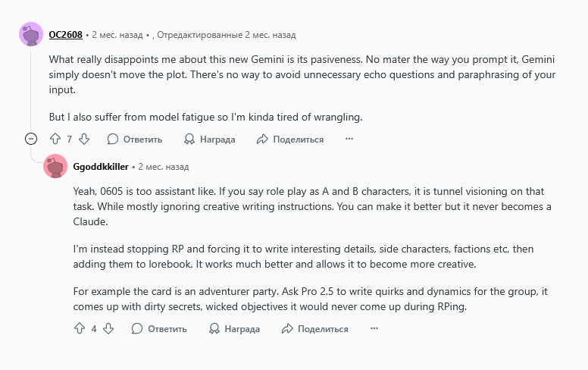Viewport: 588px width, 370px height.
Task: Click reply speech bubble icon under OC2608's comment
Action: click(113, 139)
